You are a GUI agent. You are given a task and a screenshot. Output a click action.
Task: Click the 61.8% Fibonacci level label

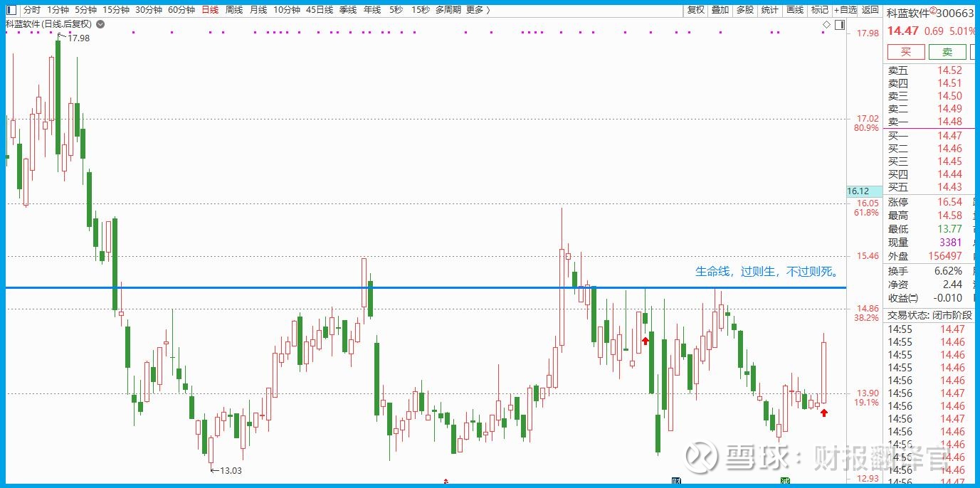coord(867,213)
